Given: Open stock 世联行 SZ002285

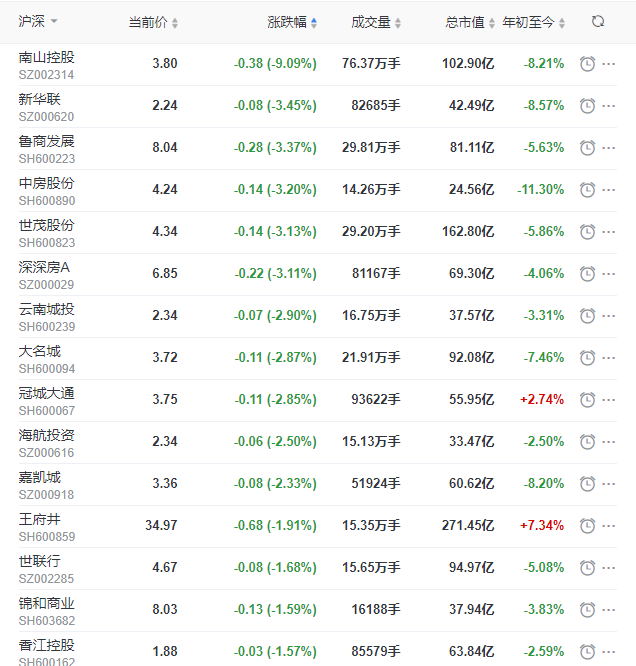Looking at the screenshot, I should tap(46, 570).
